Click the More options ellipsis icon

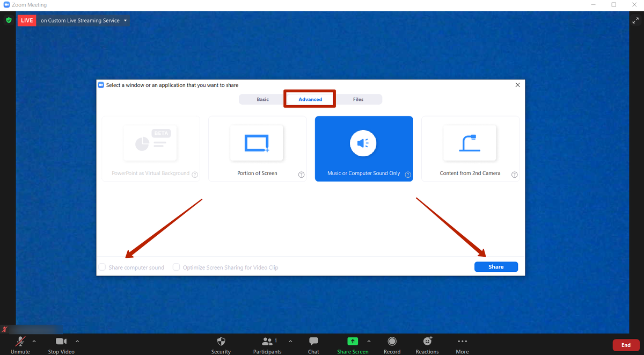pos(462,341)
